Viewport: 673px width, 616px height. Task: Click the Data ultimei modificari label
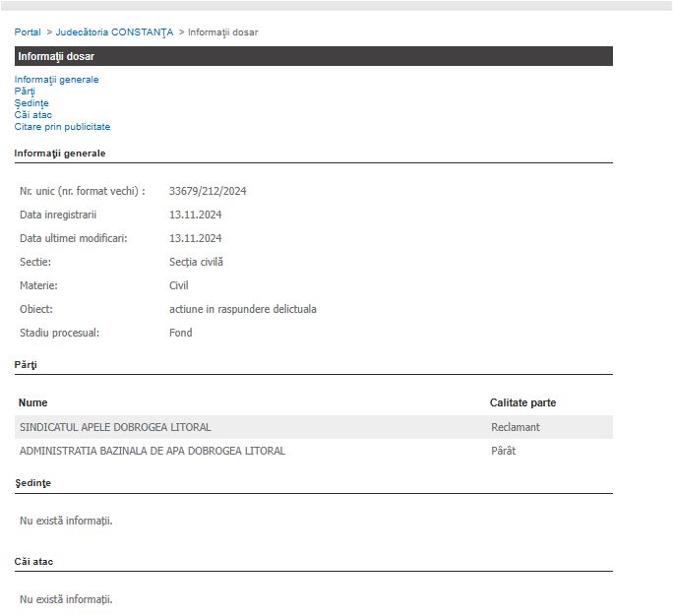click(x=73, y=238)
